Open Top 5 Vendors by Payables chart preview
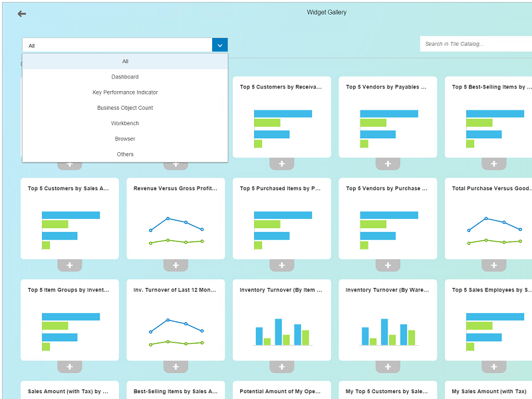 [388, 117]
